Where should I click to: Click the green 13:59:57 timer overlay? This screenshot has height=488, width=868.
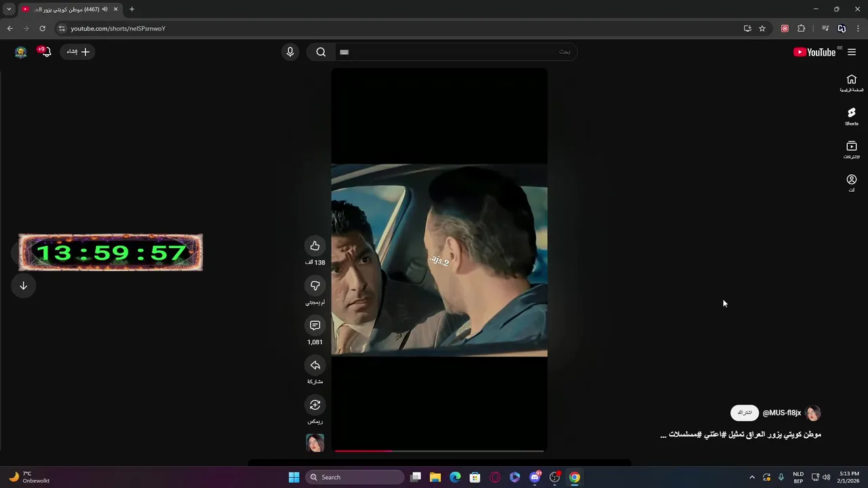111,253
